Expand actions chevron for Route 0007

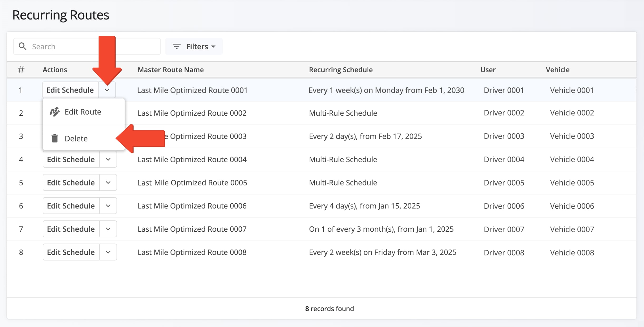point(108,229)
